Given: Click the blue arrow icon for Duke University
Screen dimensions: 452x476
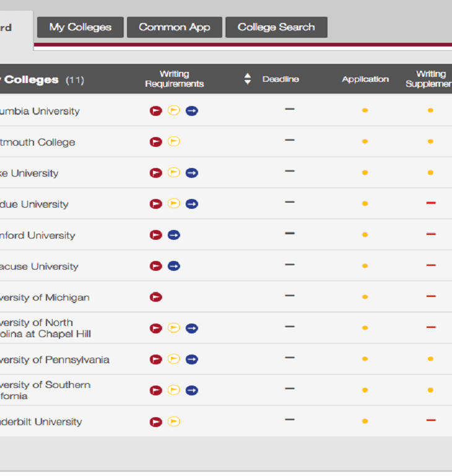Looking at the screenshot, I should coord(192,173).
